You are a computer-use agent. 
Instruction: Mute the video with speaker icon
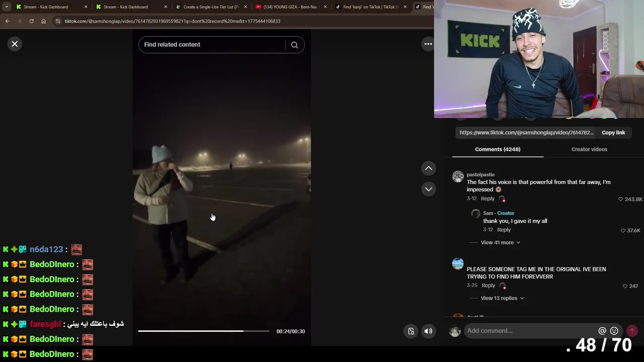[x=428, y=331]
